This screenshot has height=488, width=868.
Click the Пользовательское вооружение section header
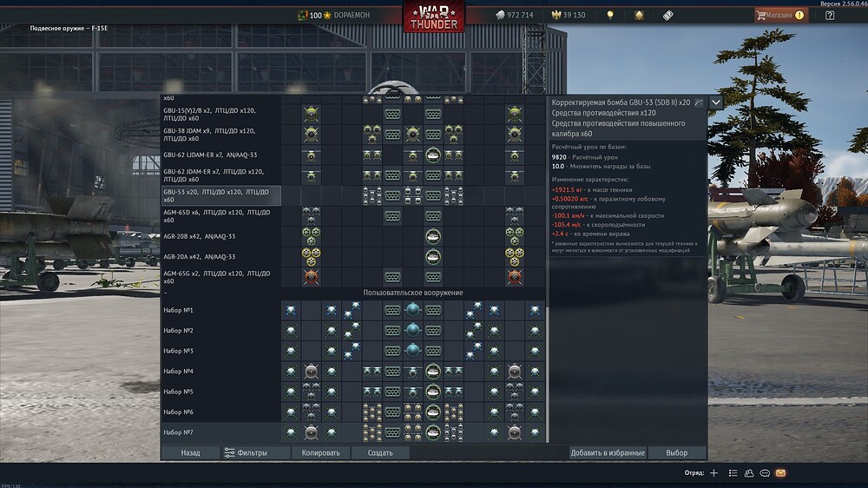point(413,293)
